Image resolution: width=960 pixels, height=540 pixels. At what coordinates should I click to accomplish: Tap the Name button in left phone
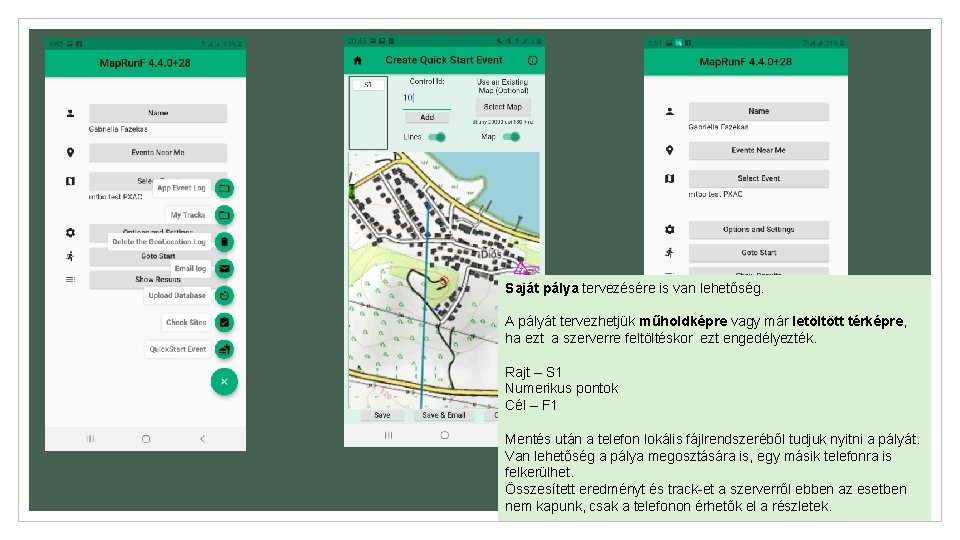pos(158,113)
